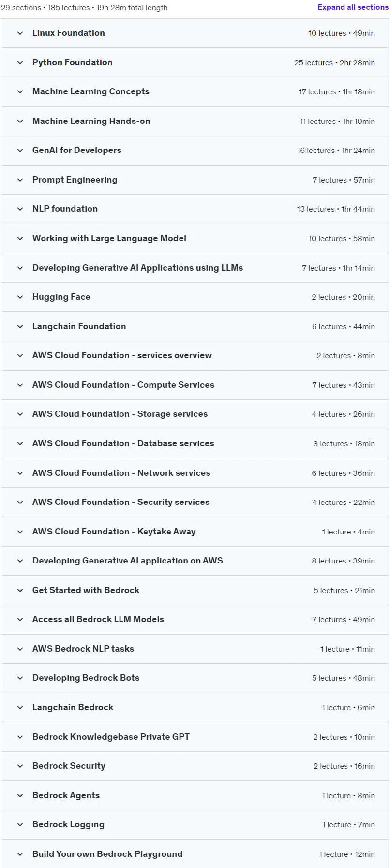The image size is (389, 868).
Task: Expand the Prompt Engineering chevron arrow
Action: [20, 180]
